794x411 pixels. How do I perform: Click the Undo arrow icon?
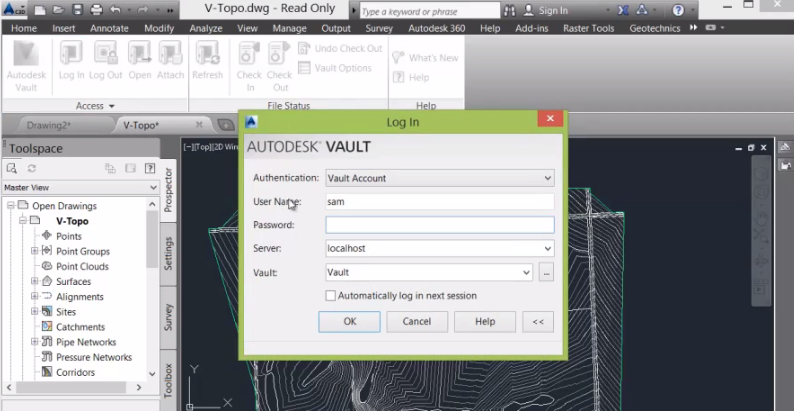pyautogui.click(x=115, y=10)
